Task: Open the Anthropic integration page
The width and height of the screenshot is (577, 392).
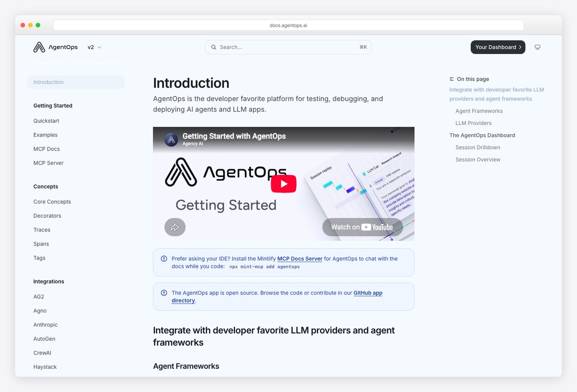Action: tap(45, 325)
